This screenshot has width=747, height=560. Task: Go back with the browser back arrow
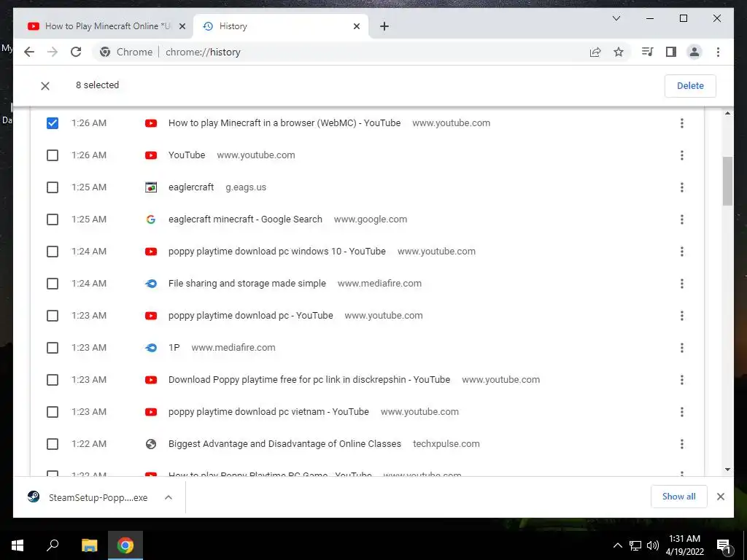[29, 52]
